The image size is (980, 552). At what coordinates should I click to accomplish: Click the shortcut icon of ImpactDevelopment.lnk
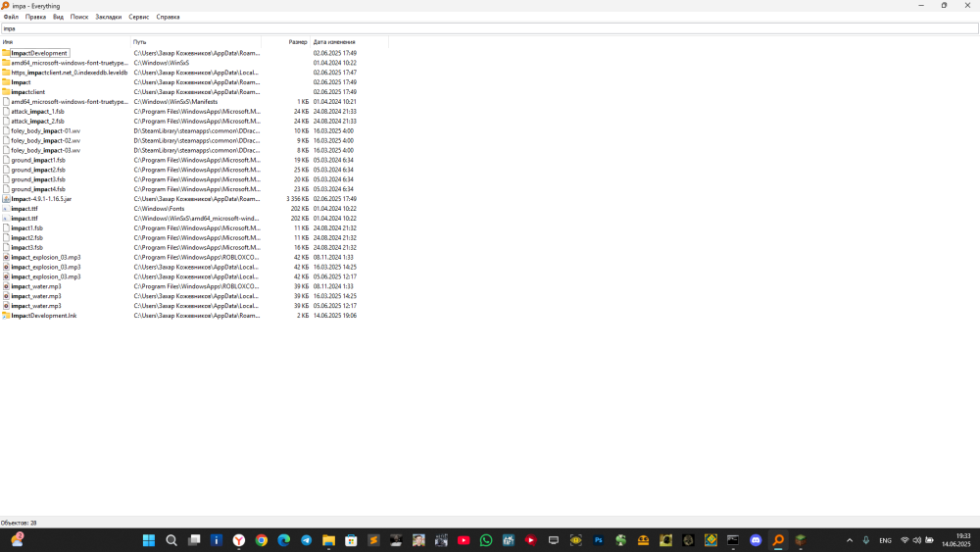pyautogui.click(x=6, y=316)
